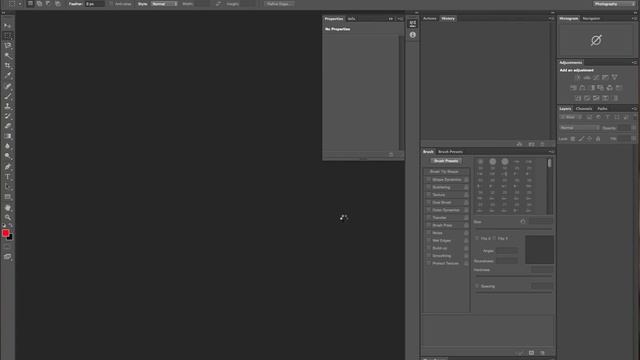Click the Refine Edge button
Viewport: 640px width, 360px height.
click(x=279, y=4)
